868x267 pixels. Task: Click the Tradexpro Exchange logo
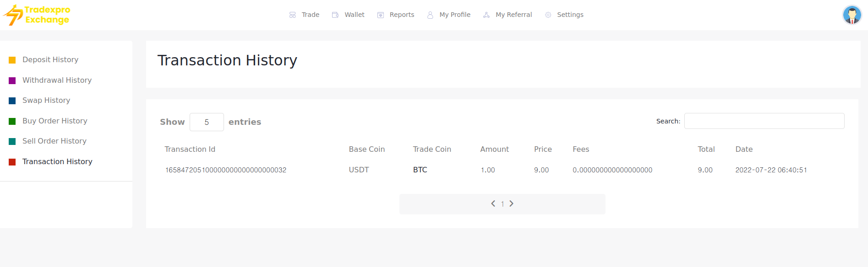(37, 15)
